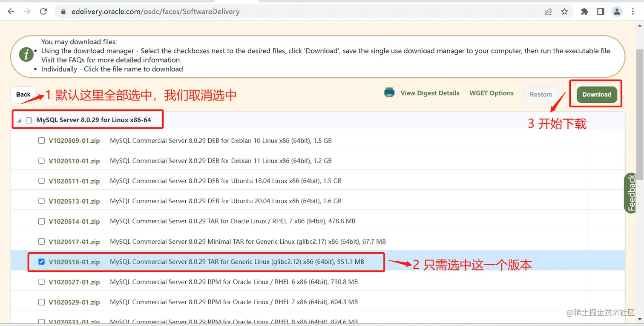
Task: Download file V1020529-01.zip link
Action: pos(74,302)
